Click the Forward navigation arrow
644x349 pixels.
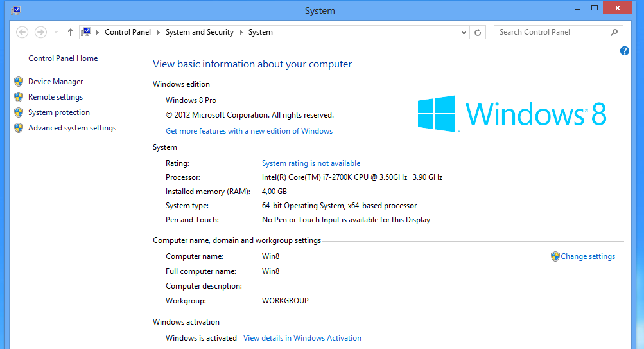[x=40, y=32]
